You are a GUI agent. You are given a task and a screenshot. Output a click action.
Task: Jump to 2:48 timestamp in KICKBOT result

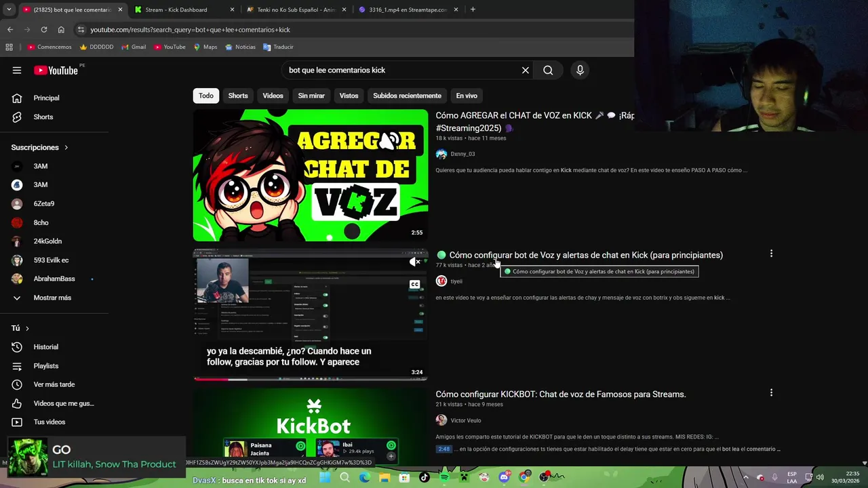(x=443, y=449)
